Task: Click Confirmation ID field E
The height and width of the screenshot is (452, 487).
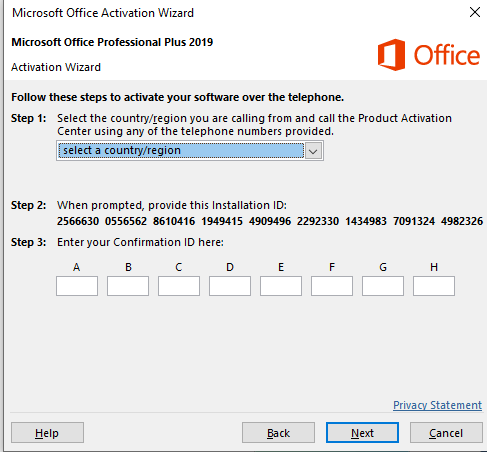Action: 281,286
